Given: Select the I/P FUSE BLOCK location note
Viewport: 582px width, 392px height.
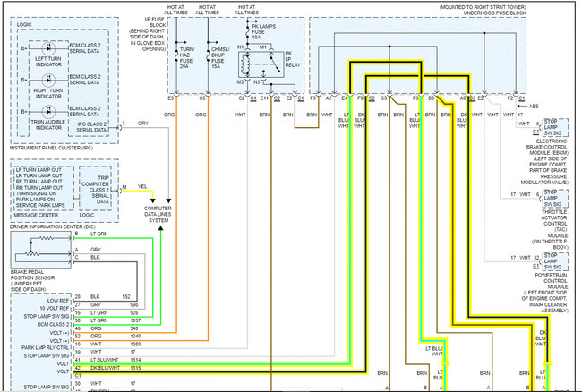Looking at the screenshot, I should coord(148,34).
